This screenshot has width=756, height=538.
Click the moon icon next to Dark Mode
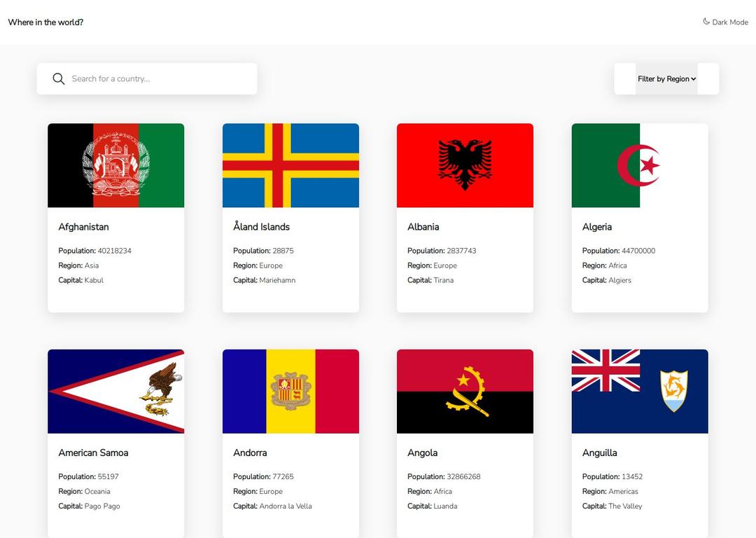tap(706, 21)
